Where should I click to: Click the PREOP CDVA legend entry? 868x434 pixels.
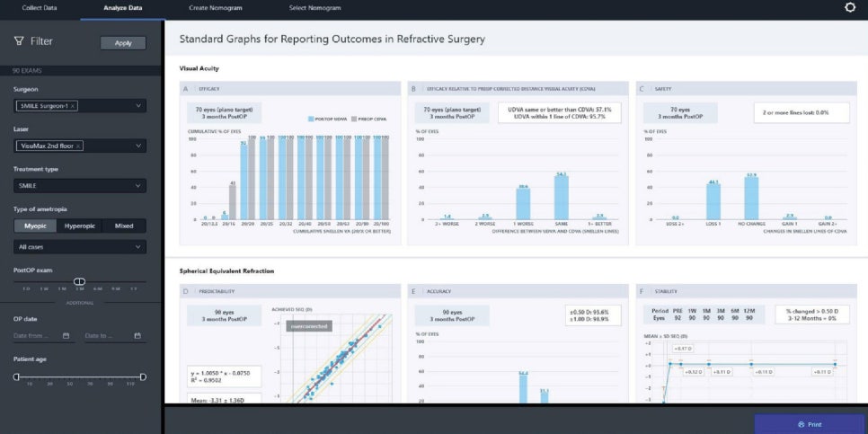368,119
